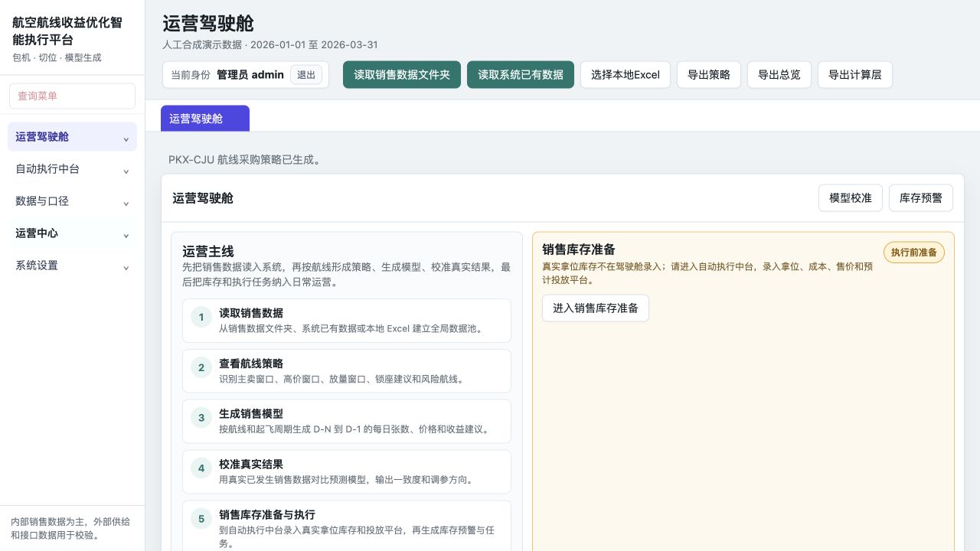Image resolution: width=980 pixels, height=551 pixels.
Task: Click the 执行前准备 badge
Action: pos(914,253)
